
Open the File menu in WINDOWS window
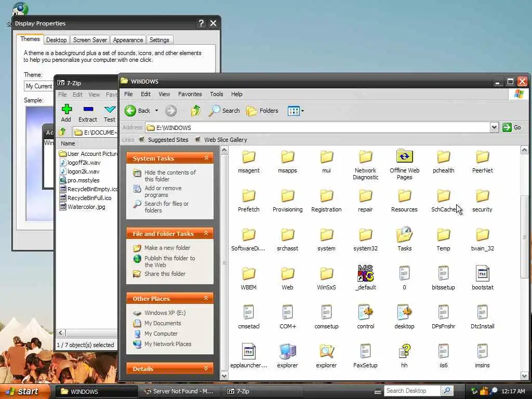pos(128,94)
